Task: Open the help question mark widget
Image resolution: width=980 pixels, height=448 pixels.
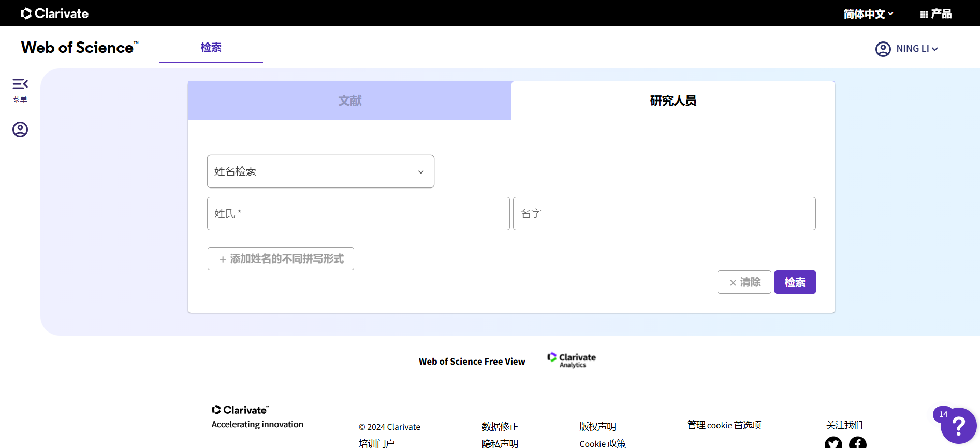Action: tap(958, 426)
